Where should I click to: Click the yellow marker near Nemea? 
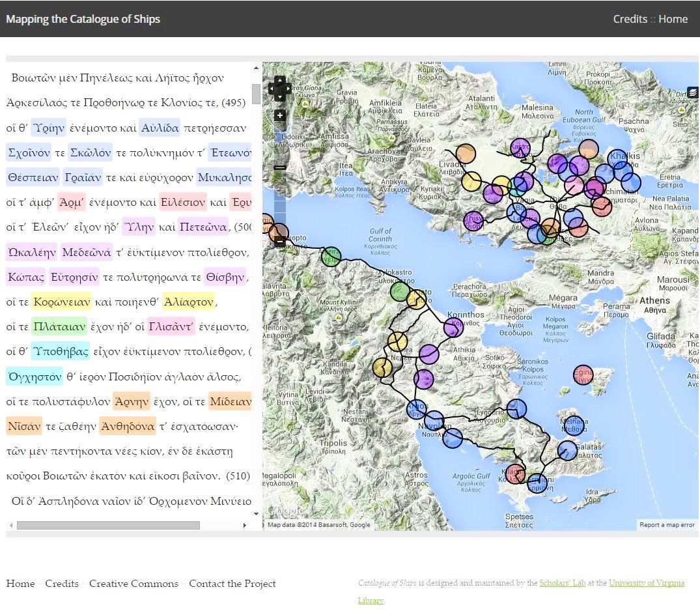(397, 342)
